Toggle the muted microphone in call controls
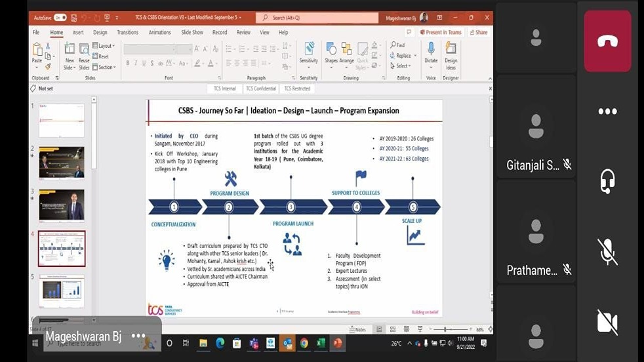The height and width of the screenshot is (362, 644). [x=607, y=251]
